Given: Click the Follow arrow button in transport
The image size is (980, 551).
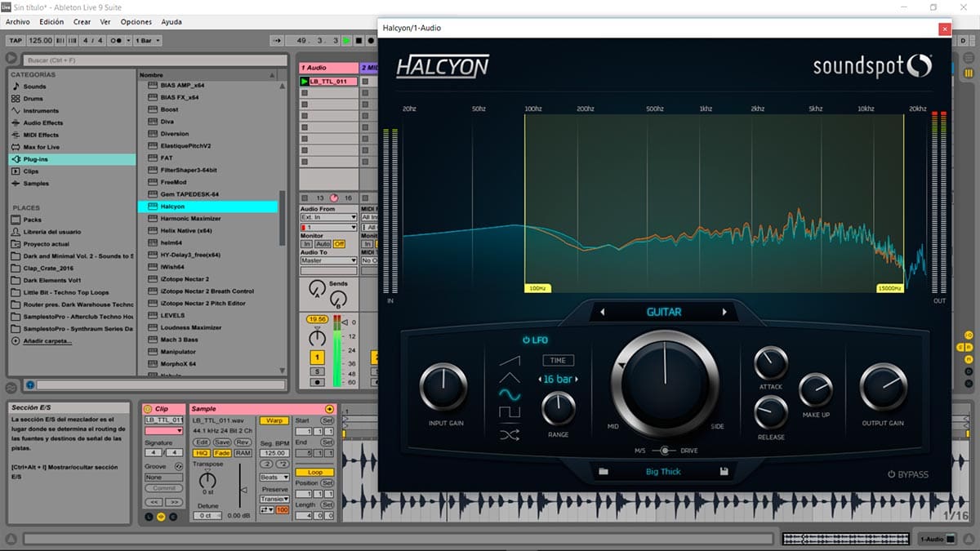Looking at the screenshot, I should point(276,40).
